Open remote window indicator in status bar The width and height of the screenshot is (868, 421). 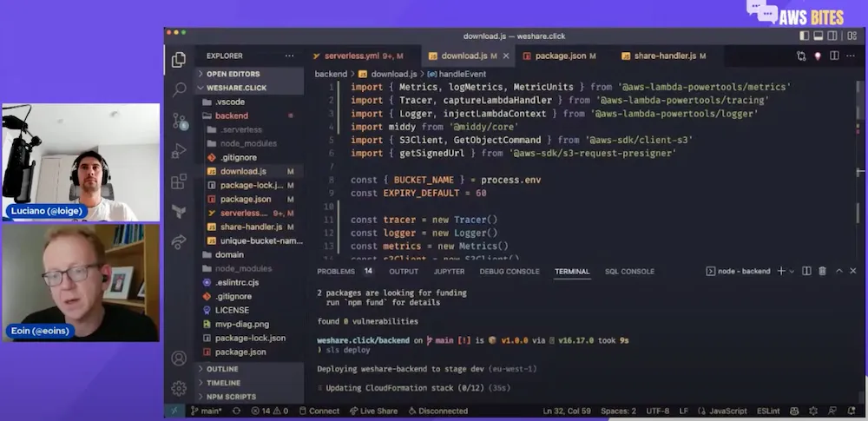(x=174, y=411)
